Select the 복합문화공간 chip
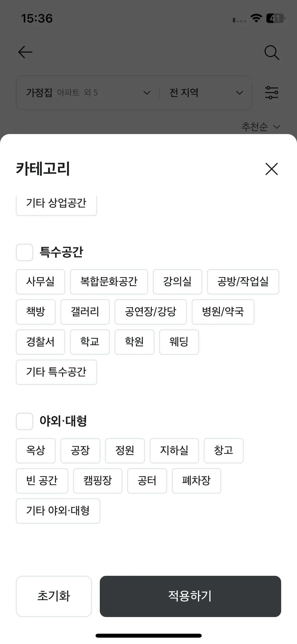The height and width of the screenshot is (644, 297). [x=109, y=282]
